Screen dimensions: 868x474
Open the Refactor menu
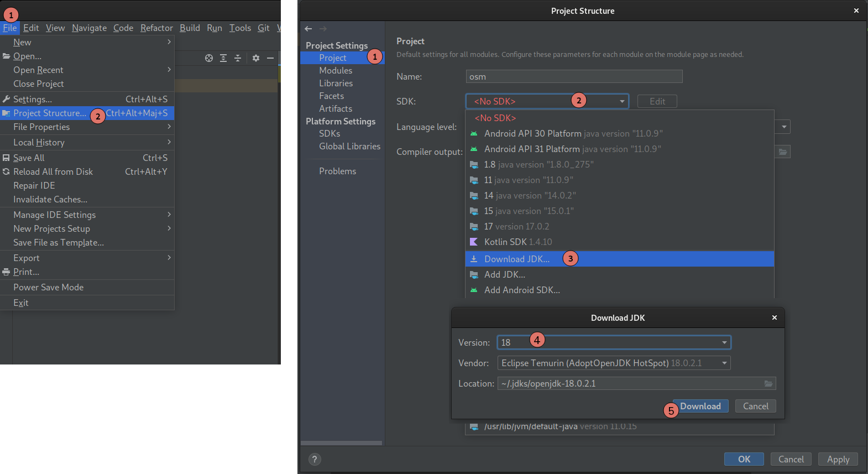tap(156, 28)
